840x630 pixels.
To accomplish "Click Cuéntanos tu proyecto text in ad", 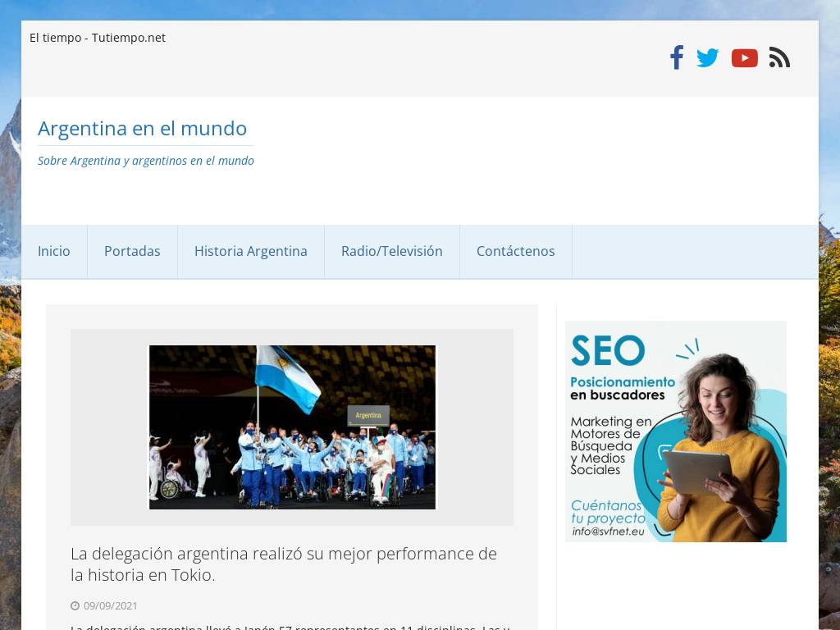I will tap(608, 512).
